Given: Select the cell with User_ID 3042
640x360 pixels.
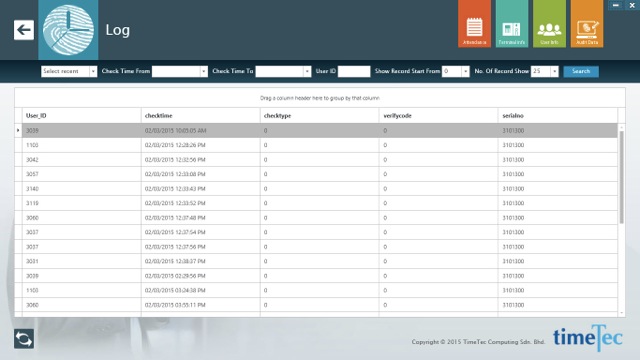Looking at the screenshot, I should tap(82, 160).
